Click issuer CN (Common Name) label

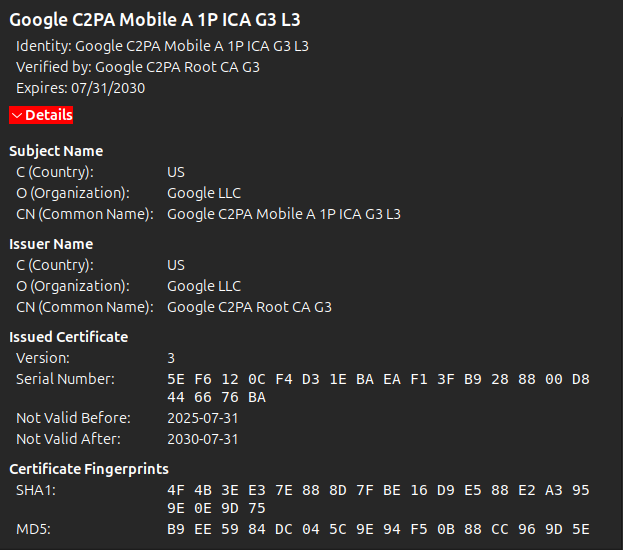click(x=85, y=307)
